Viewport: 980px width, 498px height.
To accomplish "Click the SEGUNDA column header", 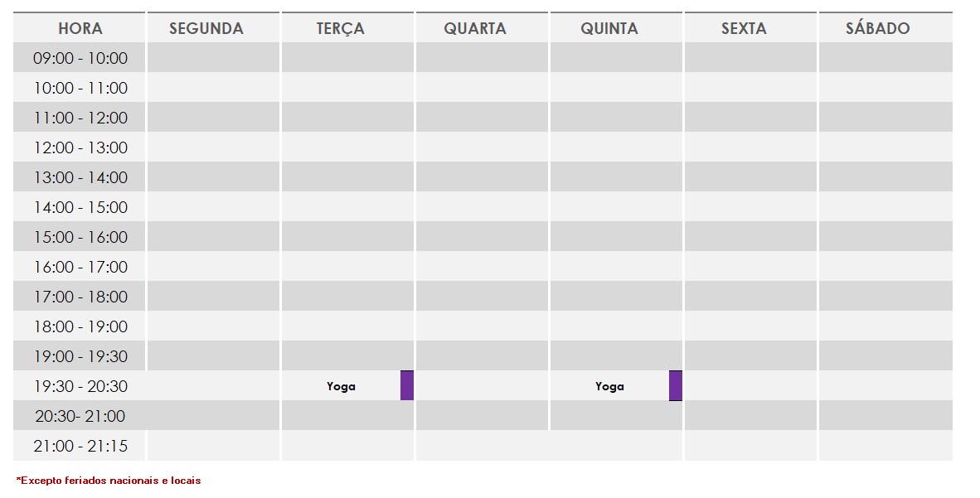I will click(206, 28).
